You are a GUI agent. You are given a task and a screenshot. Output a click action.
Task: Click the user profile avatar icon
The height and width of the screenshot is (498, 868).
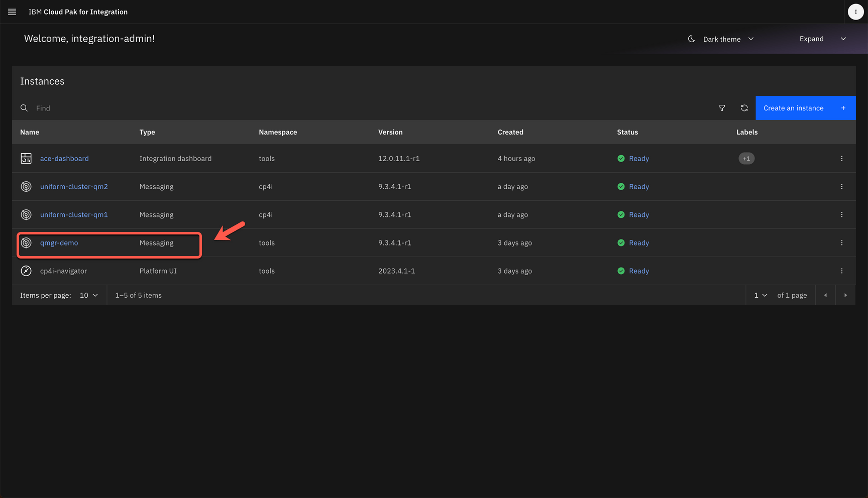(x=855, y=12)
